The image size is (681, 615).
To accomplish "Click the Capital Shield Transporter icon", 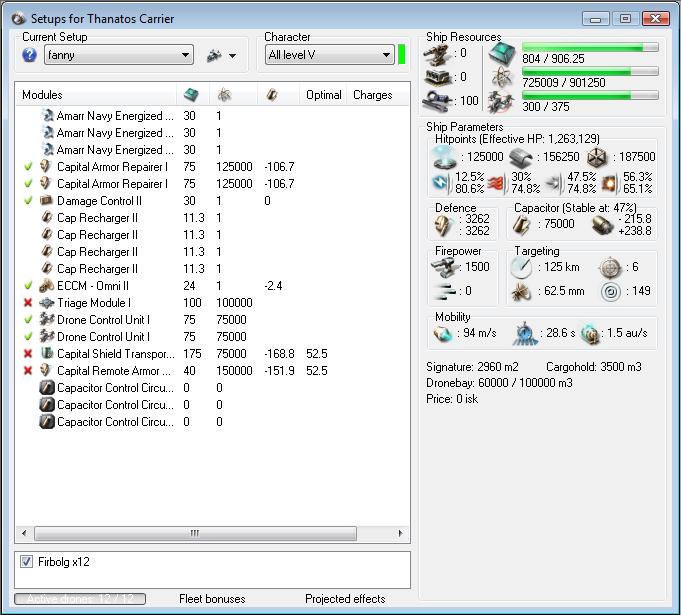I will [46, 354].
